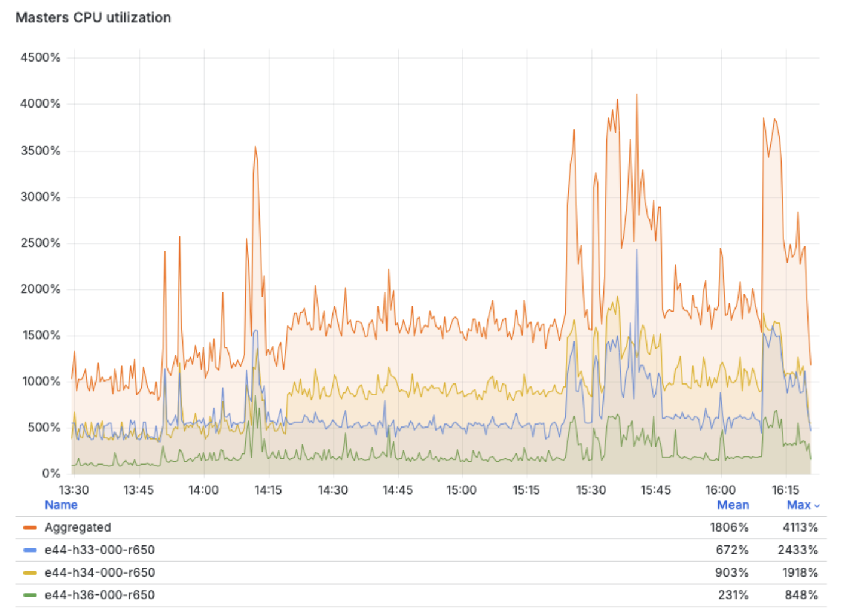Toggle visibility of the e44-h33-000-r650 series
Screen dimensions: 842x616
pos(99,550)
